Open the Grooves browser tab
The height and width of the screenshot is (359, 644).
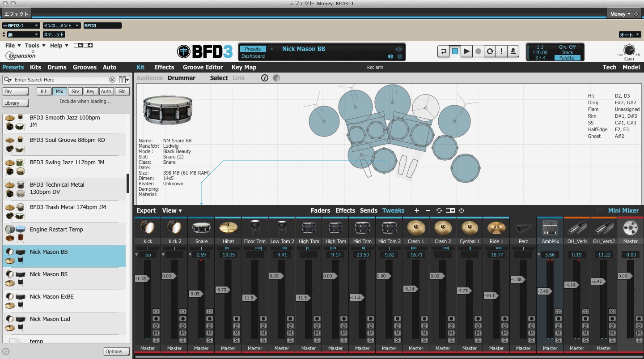(x=85, y=67)
